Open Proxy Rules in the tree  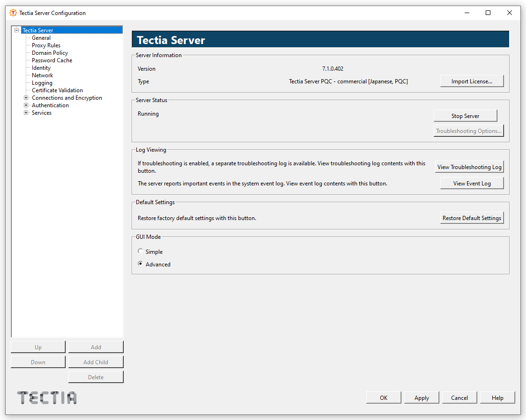click(x=46, y=45)
